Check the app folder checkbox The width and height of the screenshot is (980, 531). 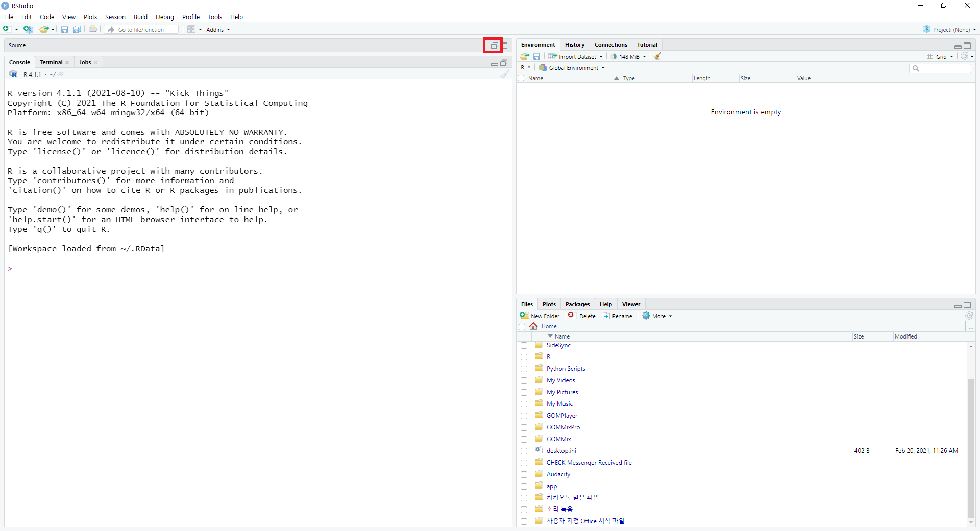coord(524,487)
